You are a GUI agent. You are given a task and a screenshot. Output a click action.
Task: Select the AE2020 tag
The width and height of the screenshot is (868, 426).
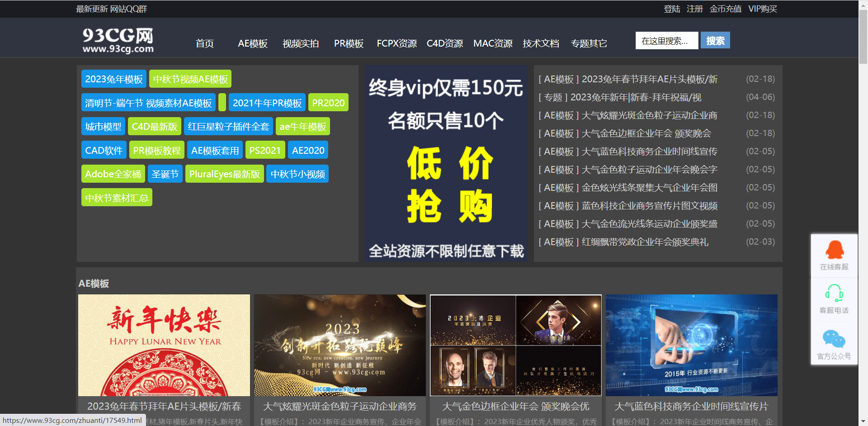pyautogui.click(x=308, y=150)
